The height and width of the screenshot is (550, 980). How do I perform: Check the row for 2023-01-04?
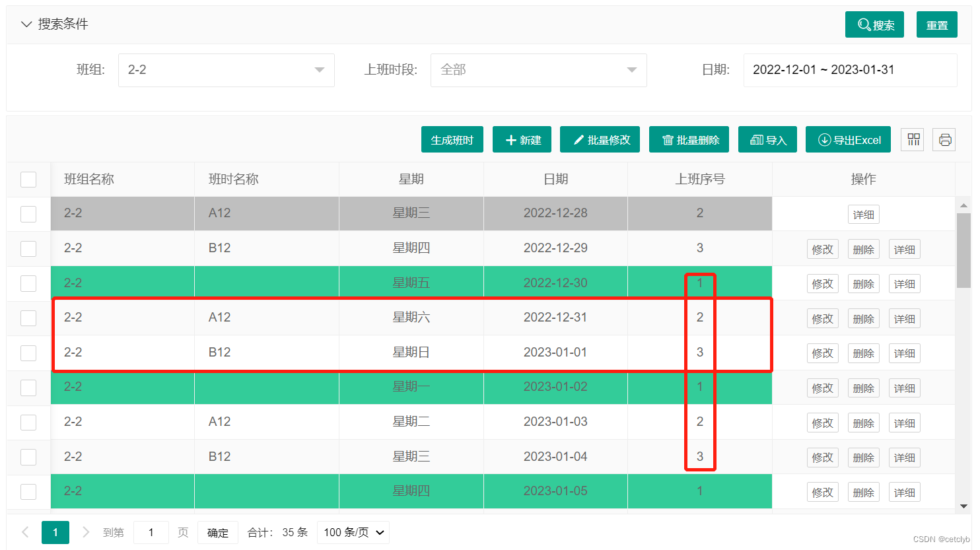[28, 457]
